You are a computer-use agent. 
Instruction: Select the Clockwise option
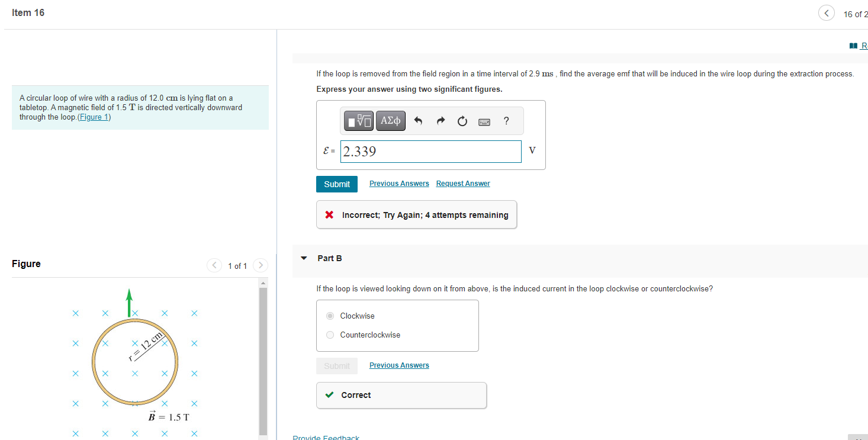[x=330, y=316]
